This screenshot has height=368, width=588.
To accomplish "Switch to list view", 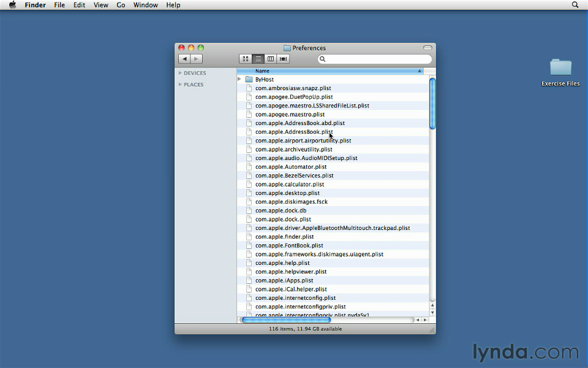I will (x=258, y=59).
